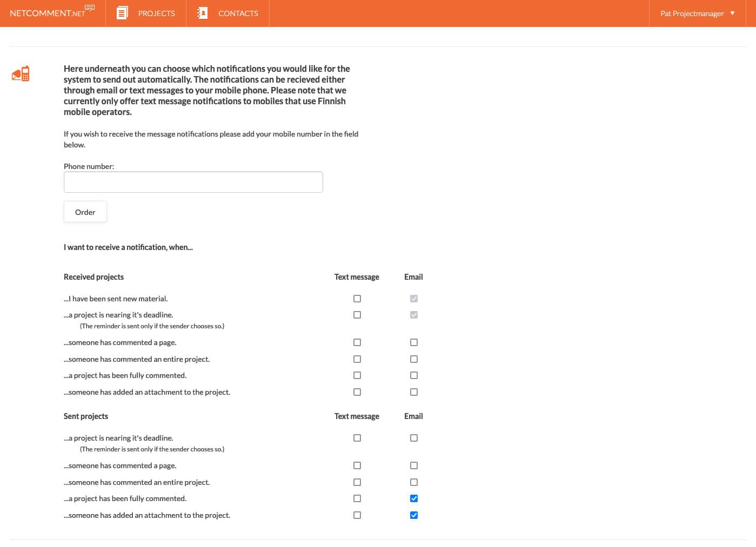Click the Projects document icon
Screen dimensions: 756x547
[x=123, y=13]
